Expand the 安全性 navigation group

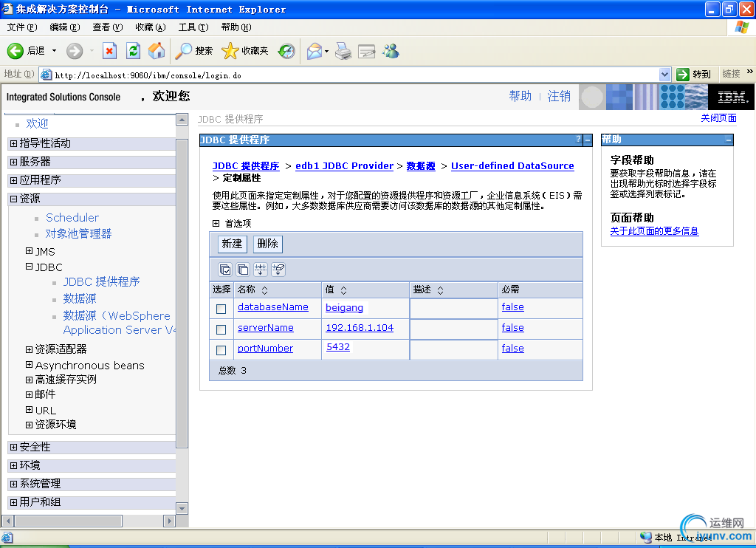click(13, 447)
